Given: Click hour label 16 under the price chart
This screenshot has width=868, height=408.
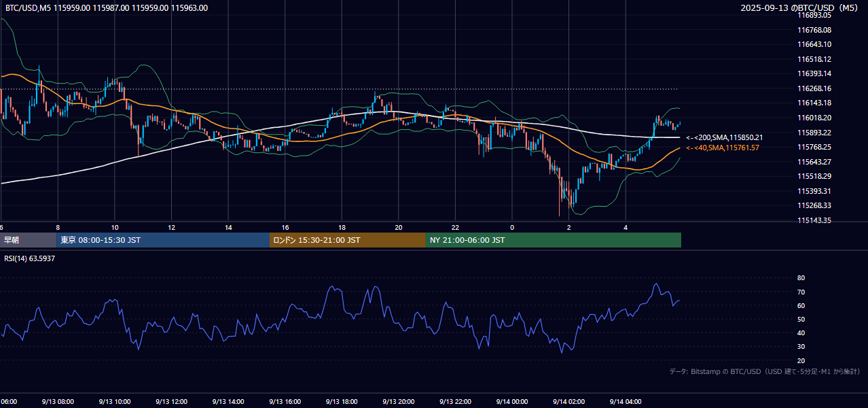Looking at the screenshot, I should (285, 228).
